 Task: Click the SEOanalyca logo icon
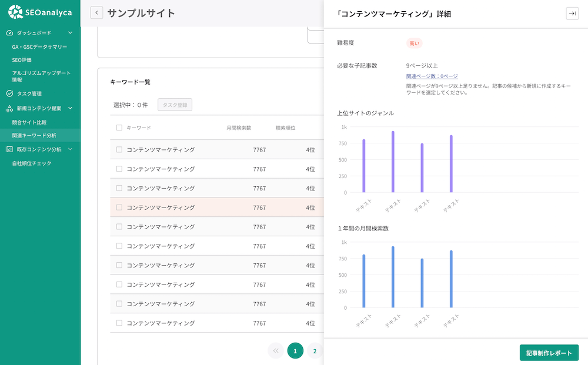(15, 11)
